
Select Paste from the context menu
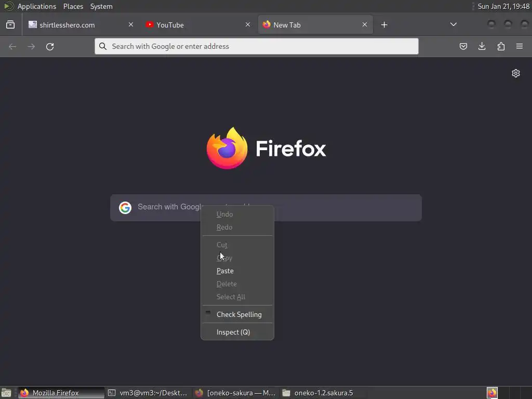coord(237,271)
